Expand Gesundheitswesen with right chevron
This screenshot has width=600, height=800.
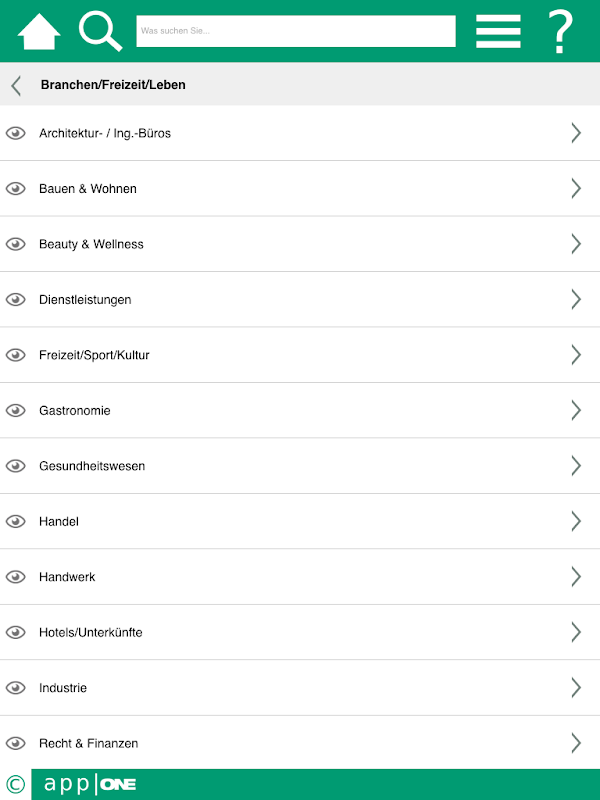click(x=576, y=466)
